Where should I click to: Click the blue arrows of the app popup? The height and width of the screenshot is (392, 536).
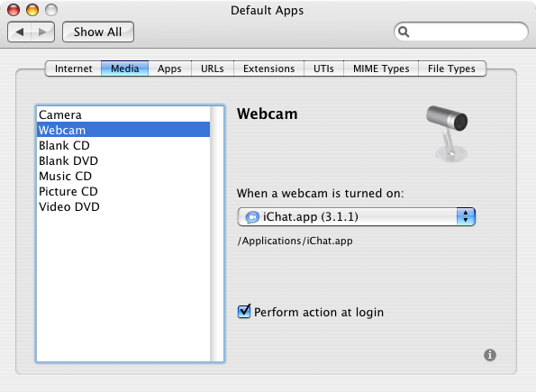tap(466, 216)
